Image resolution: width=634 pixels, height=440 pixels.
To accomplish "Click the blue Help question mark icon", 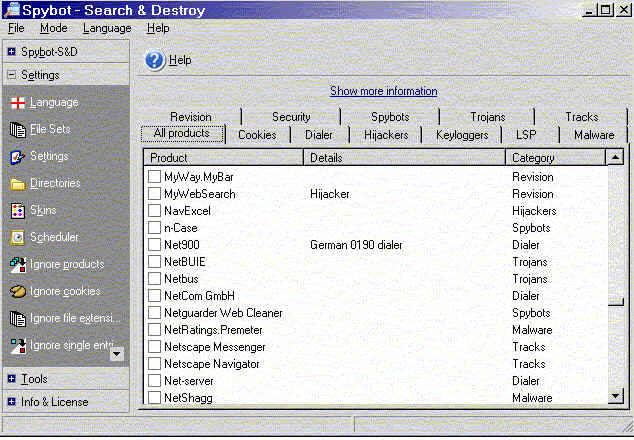I will point(154,61).
